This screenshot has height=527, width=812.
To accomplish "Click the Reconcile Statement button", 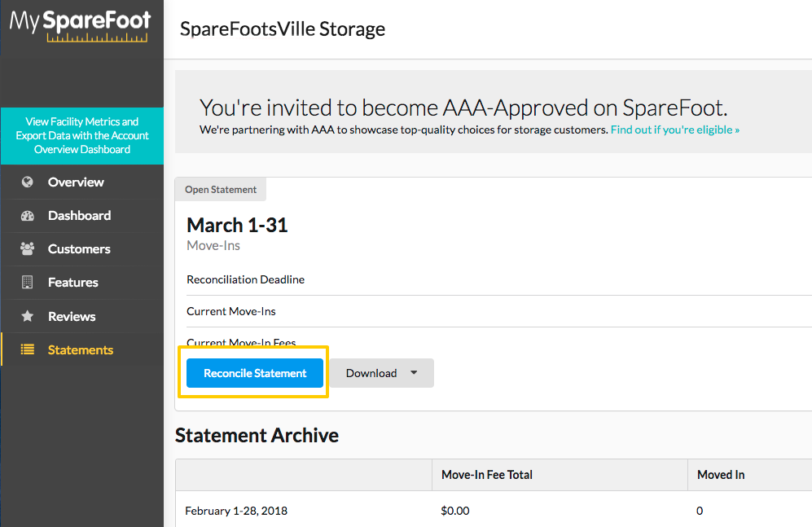I will [255, 373].
